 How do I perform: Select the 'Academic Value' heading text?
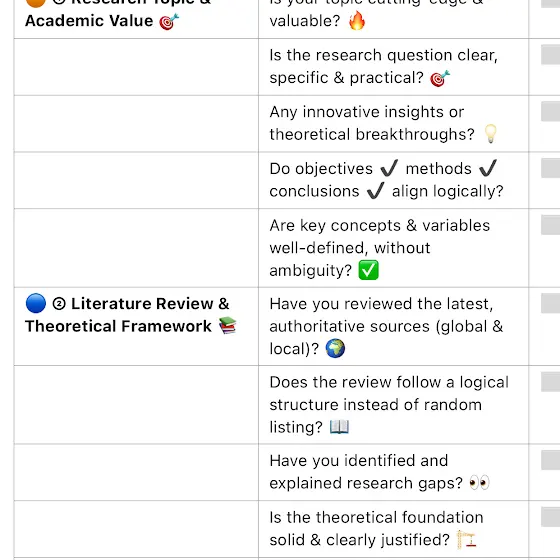pos(89,21)
